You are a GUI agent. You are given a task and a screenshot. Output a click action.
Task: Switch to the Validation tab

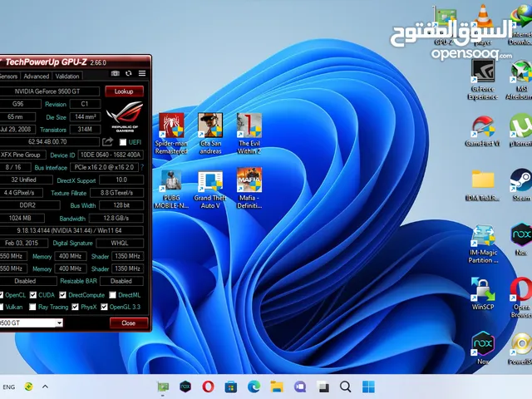(x=67, y=76)
